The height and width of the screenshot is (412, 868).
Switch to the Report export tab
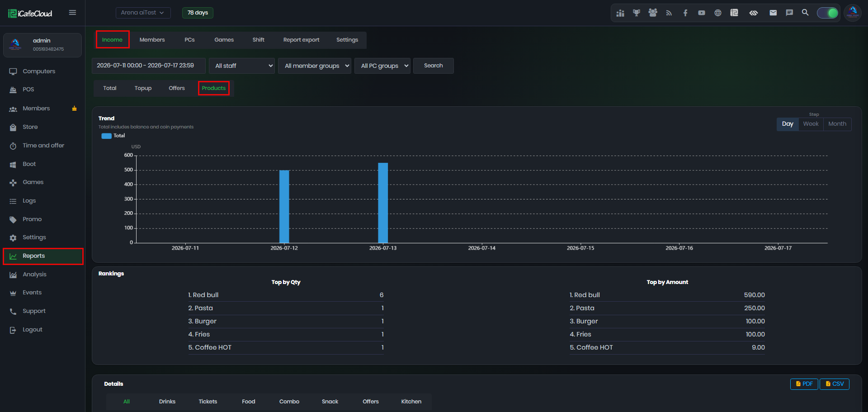[301, 40]
